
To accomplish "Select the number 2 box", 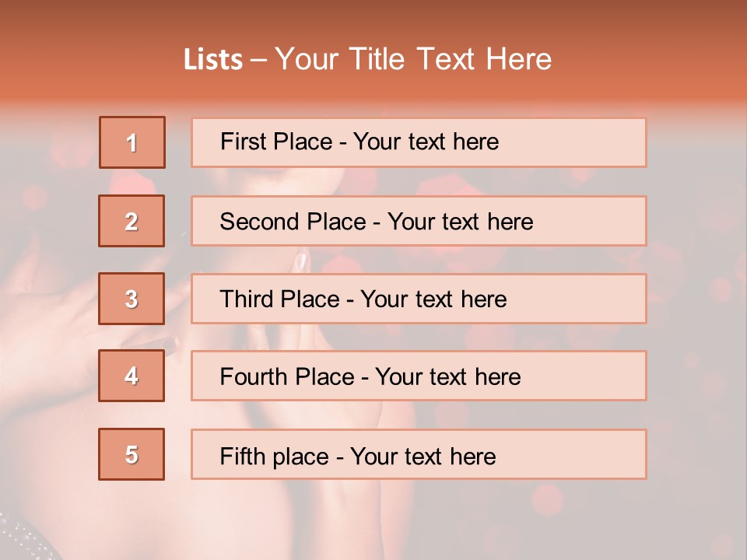I will click(x=132, y=221).
